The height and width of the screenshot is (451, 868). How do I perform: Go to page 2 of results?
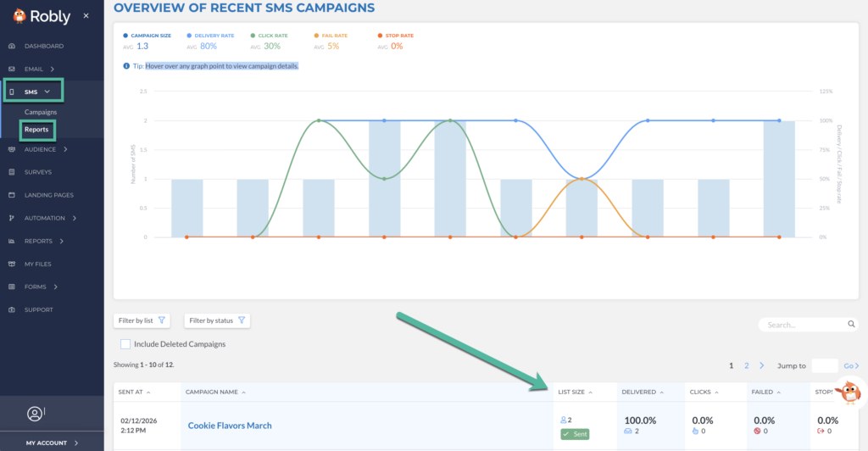click(x=747, y=365)
